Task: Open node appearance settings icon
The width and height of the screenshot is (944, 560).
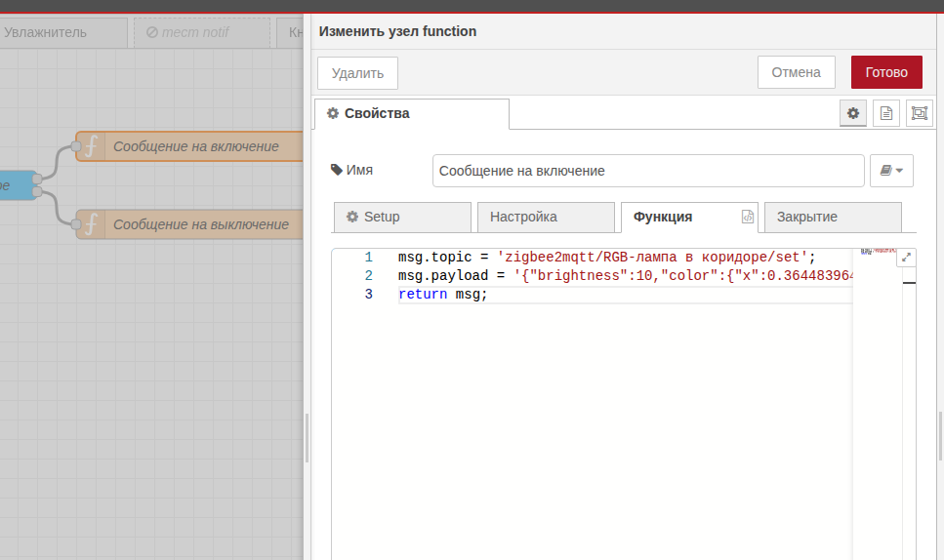Action: [920, 113]
